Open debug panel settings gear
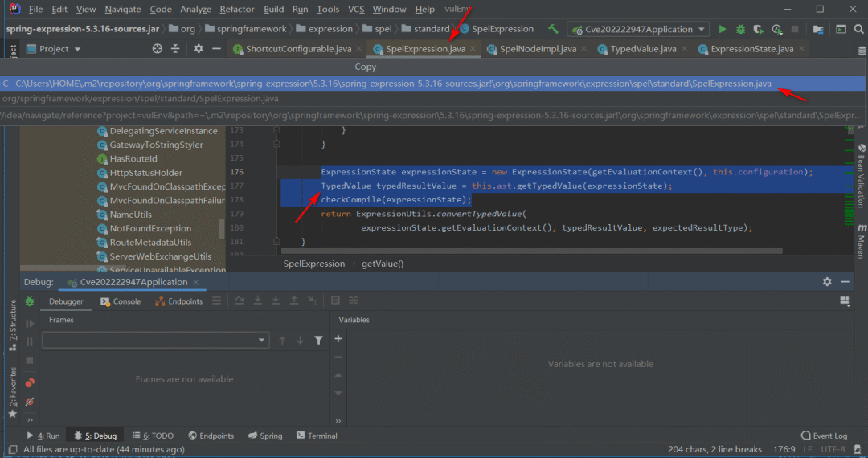868x458 pixels. [827, 281]
